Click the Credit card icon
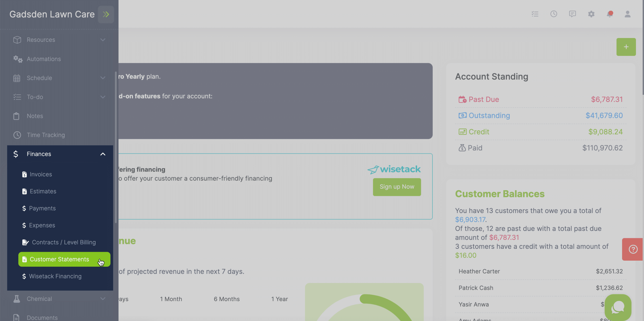The height and width of the screenshot is (321, 644). tap(462, 132)
